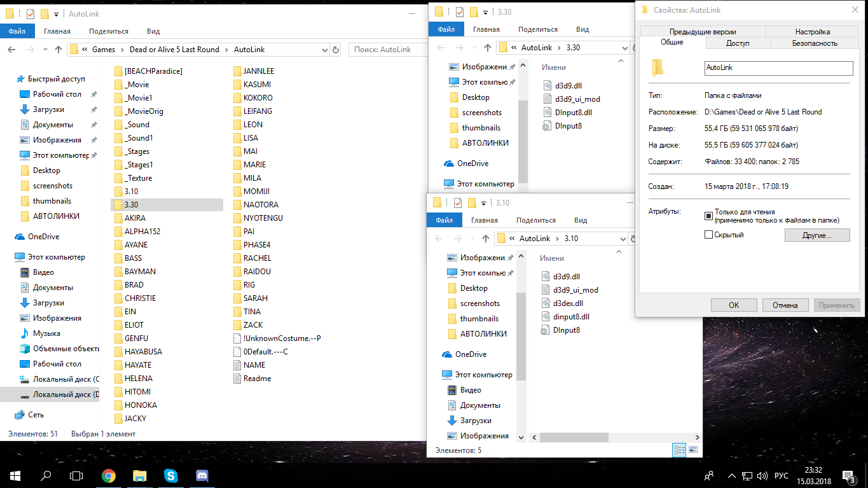868x488 pixels.
Task: Show hidden system tray icons
Action: (731, 476)
